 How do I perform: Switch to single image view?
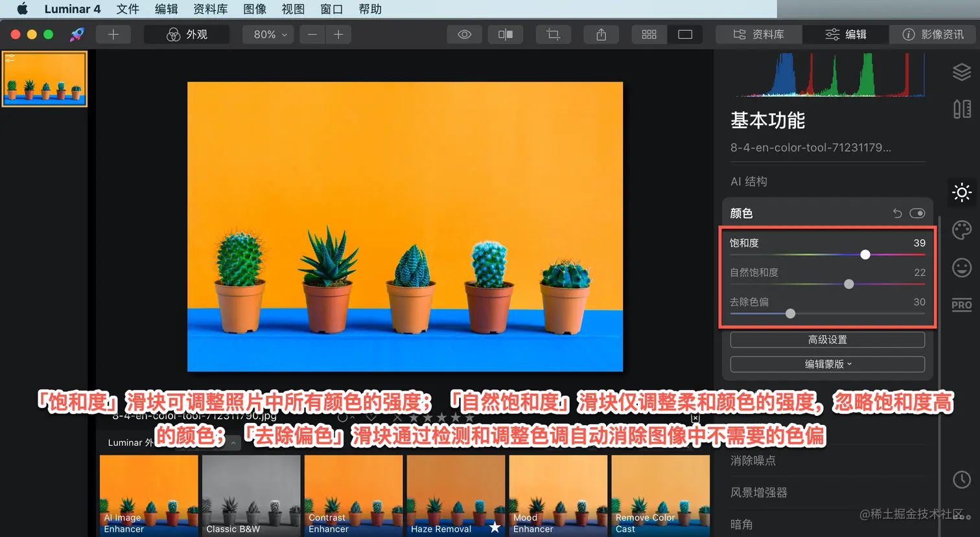pyautogui.click(x=685, y=34)
